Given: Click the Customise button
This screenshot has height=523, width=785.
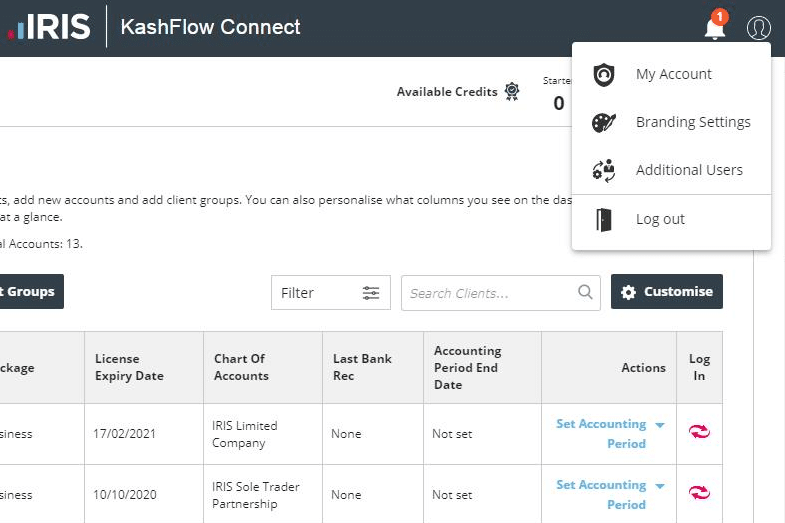Looking at the screenshot, I should [x=666, y=292].
